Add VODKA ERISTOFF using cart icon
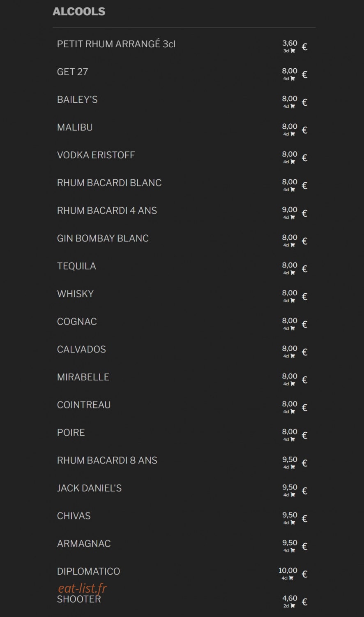This screenshot has height=617, width=364. (293, 162)
